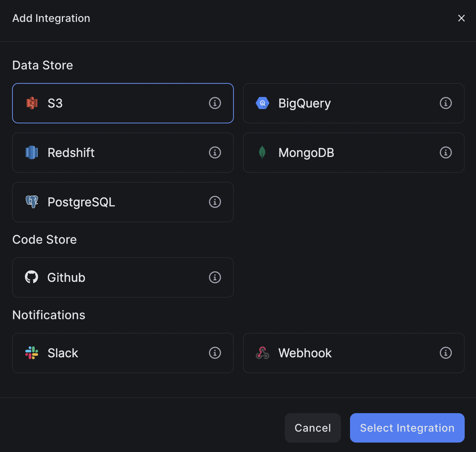Select the Redshift integration card
This screenshot has height=452, width=476.
(x=123, y=152)
